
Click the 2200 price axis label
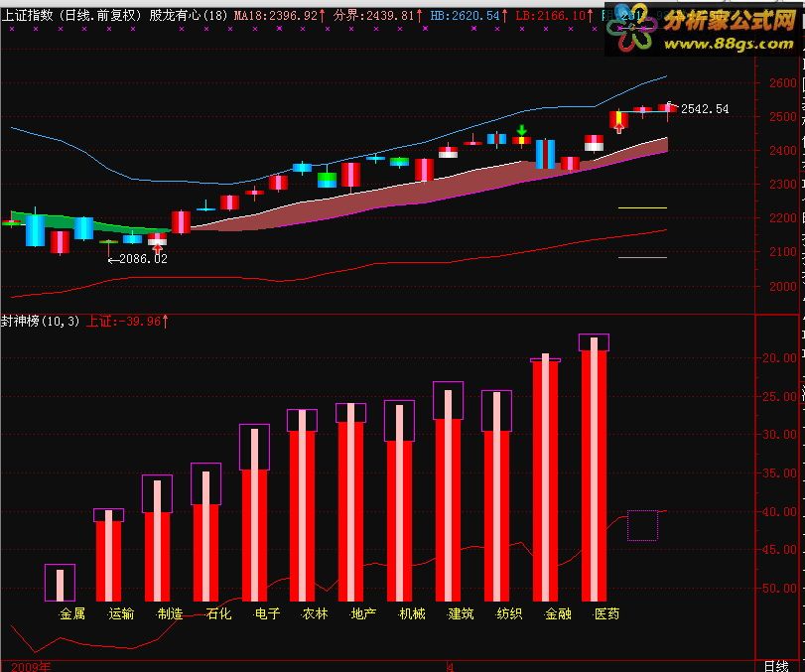[783, 217]
